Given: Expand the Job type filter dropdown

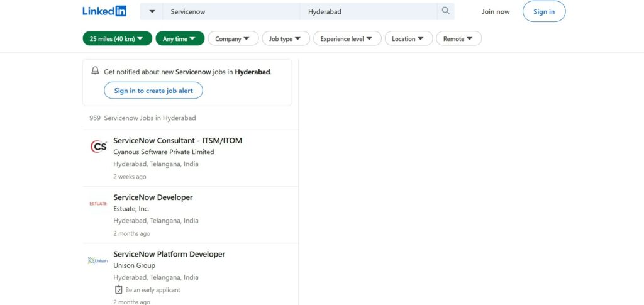Looking at the screenshot, I should point(286,38).
